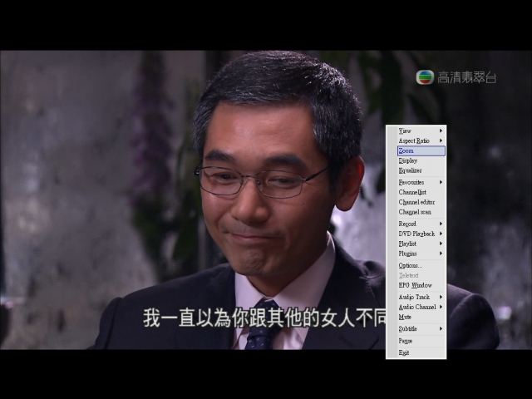Expand the Aspect Ratio submenu
532x399 pixels.
pyautogui.click(x=416, y=140)
